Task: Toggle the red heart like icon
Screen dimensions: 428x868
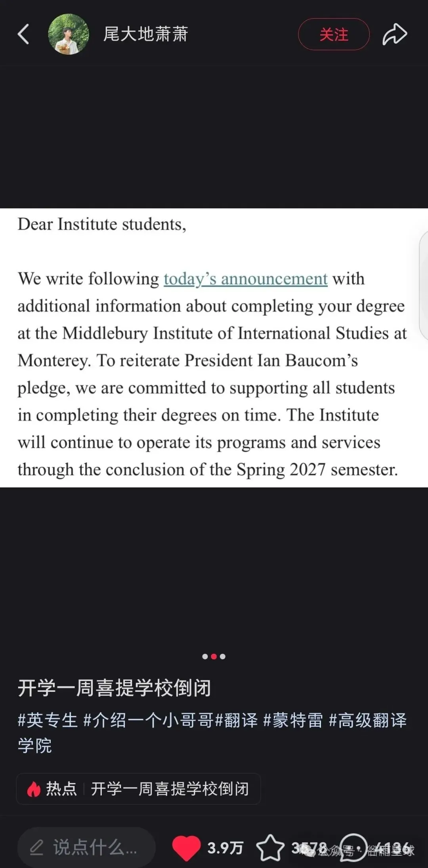Action: 186,848
